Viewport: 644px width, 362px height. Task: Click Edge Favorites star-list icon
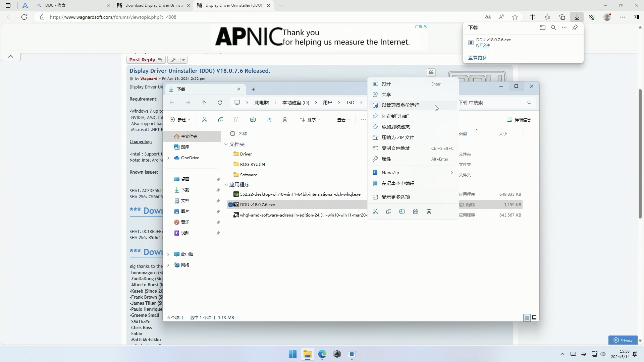(x=547, y=17)
